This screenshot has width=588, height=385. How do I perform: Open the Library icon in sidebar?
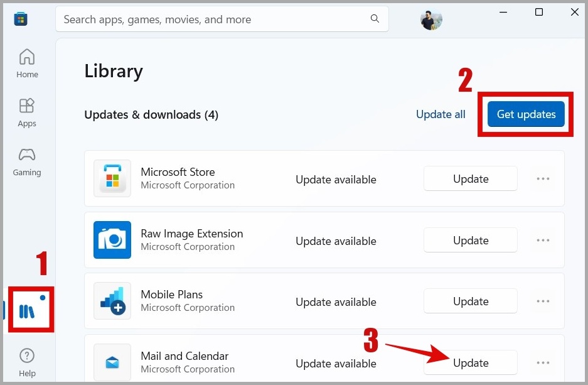pos(26,310)
